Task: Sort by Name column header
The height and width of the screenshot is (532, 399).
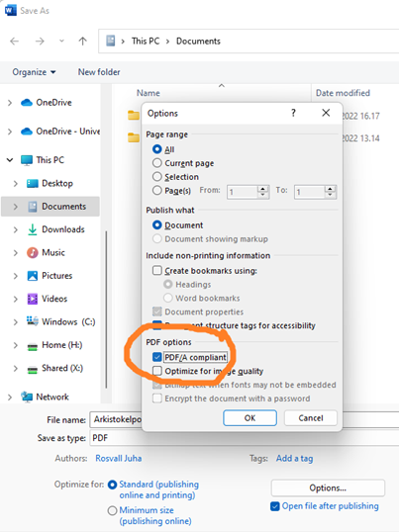Action: pyautogui.click(x=149, y=93)
